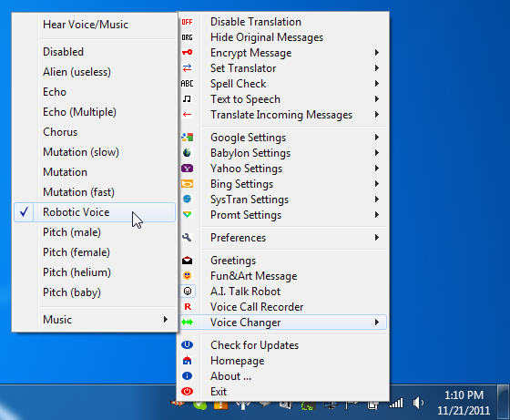
Task: Click the SysTran blue icon
Action: [187, 200]
